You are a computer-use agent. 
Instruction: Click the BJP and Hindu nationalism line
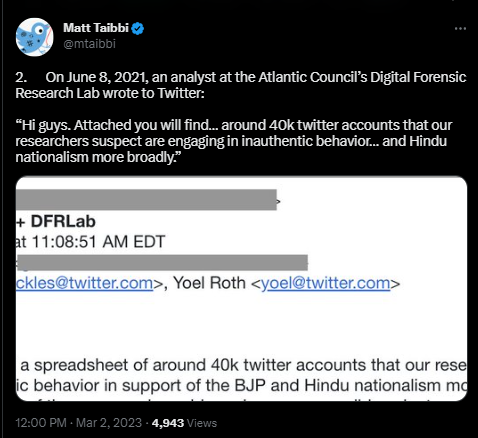[x=242, y=386]
